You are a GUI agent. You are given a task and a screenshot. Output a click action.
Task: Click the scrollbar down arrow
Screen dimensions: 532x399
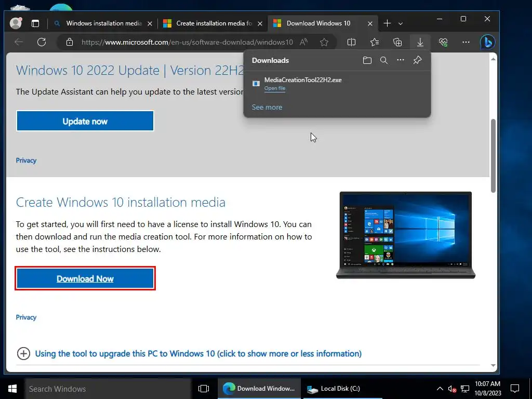pos(494,365)
